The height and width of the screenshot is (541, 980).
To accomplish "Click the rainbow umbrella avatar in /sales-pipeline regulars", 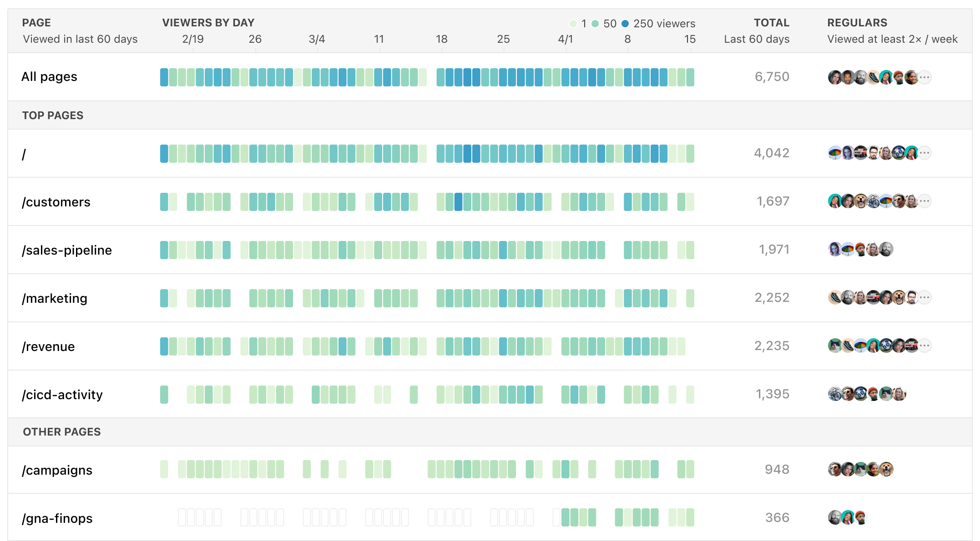I will (x=848, y=250).
